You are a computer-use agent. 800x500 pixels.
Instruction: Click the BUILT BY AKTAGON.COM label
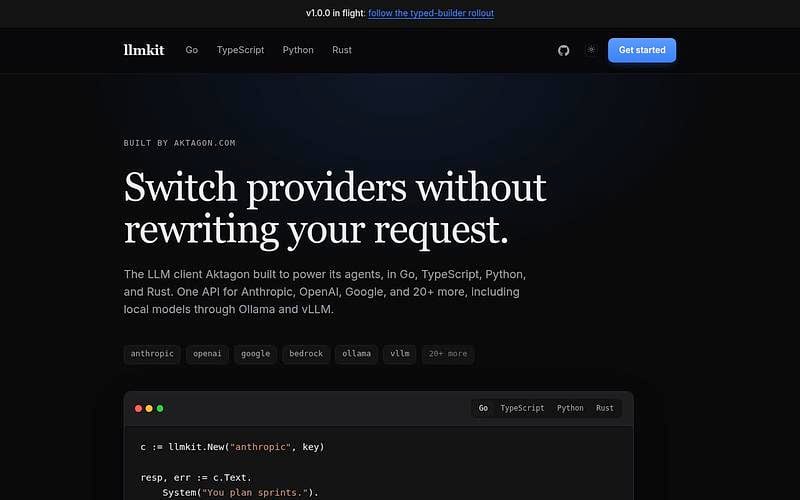point(180,143)
